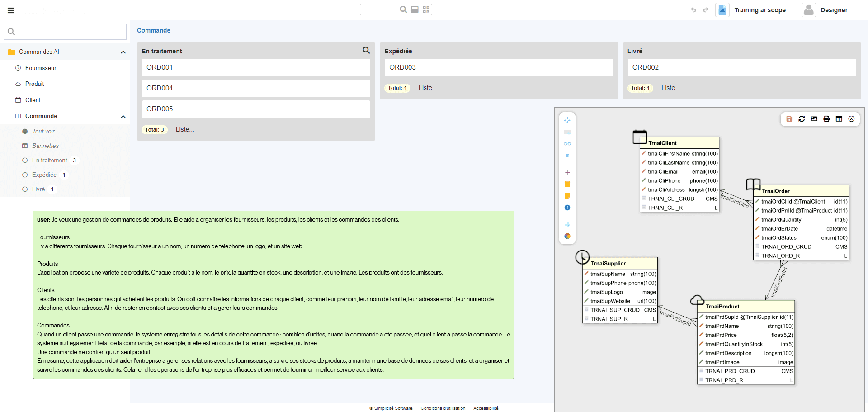Open Accessibilité footer link
The image size is (868, 412).
486,408
